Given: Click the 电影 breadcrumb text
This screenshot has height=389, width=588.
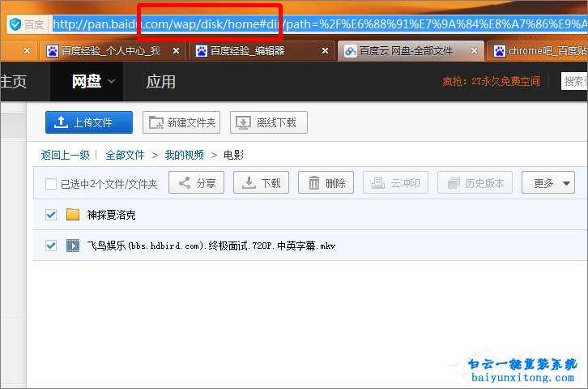Looking at the screenshot, I should point(233,155).
